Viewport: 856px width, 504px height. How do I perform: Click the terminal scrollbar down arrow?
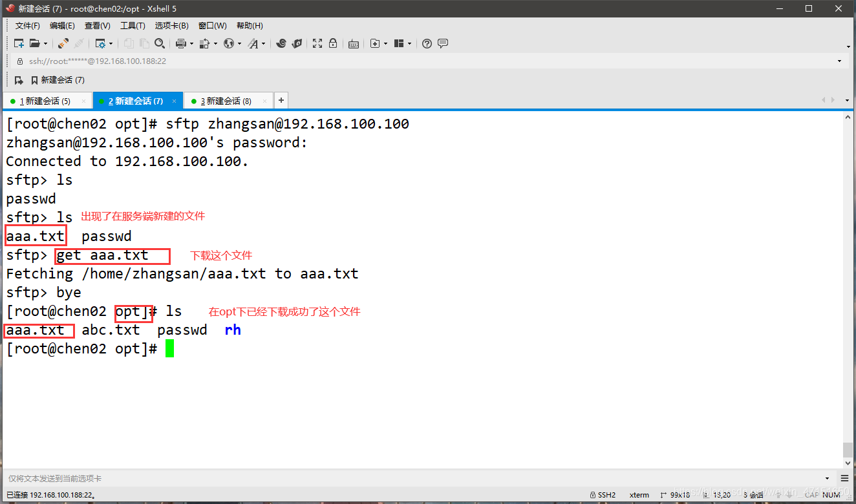pyautogui.click(x=848, y=463)
